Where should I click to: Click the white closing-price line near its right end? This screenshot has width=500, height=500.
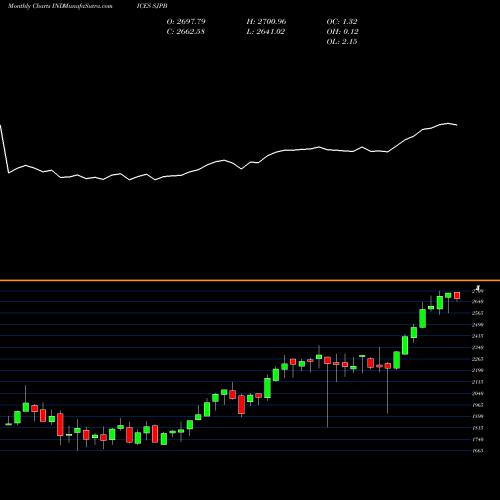tap(448, 123)
